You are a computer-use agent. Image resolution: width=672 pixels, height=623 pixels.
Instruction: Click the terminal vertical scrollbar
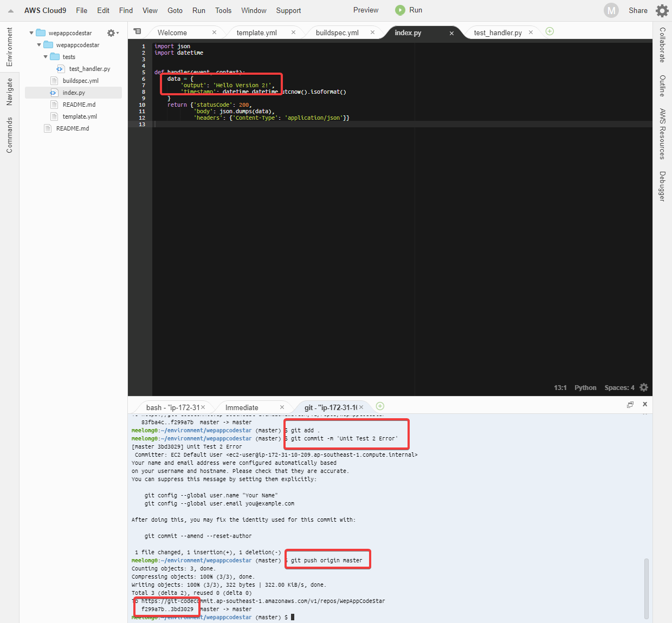point(646,588)
